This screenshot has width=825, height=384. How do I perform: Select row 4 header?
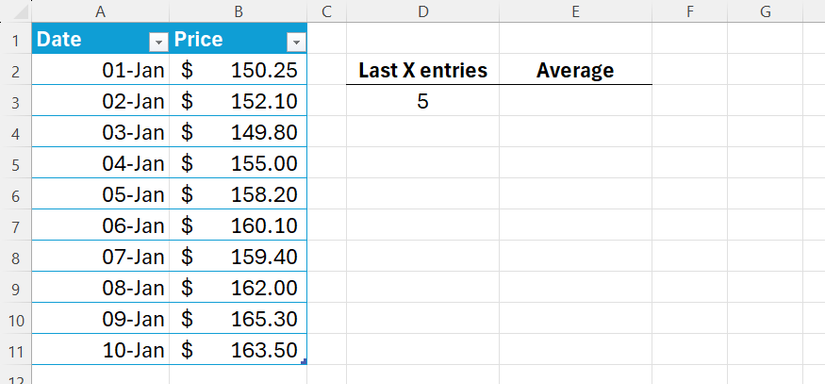pos(16,132)
